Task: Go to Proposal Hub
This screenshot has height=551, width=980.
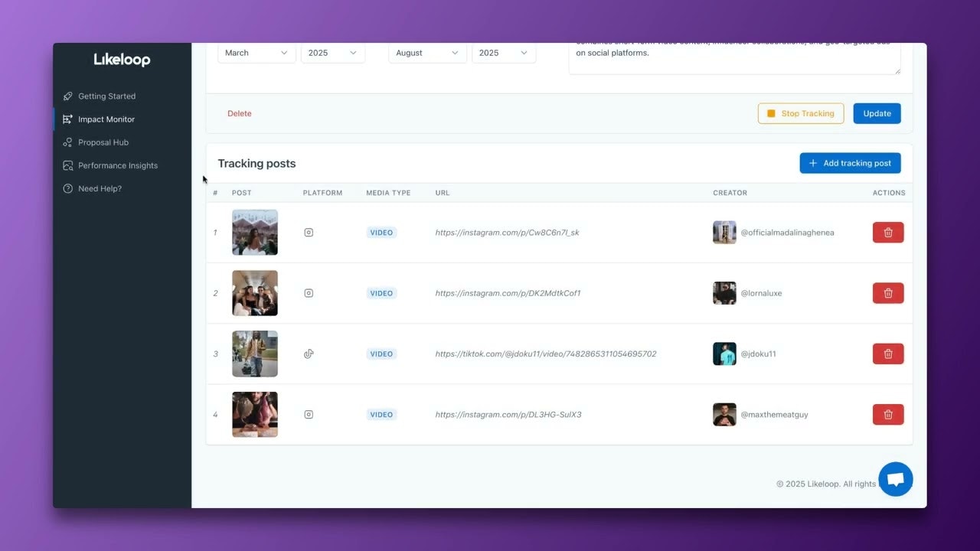Action: [103, 142]
